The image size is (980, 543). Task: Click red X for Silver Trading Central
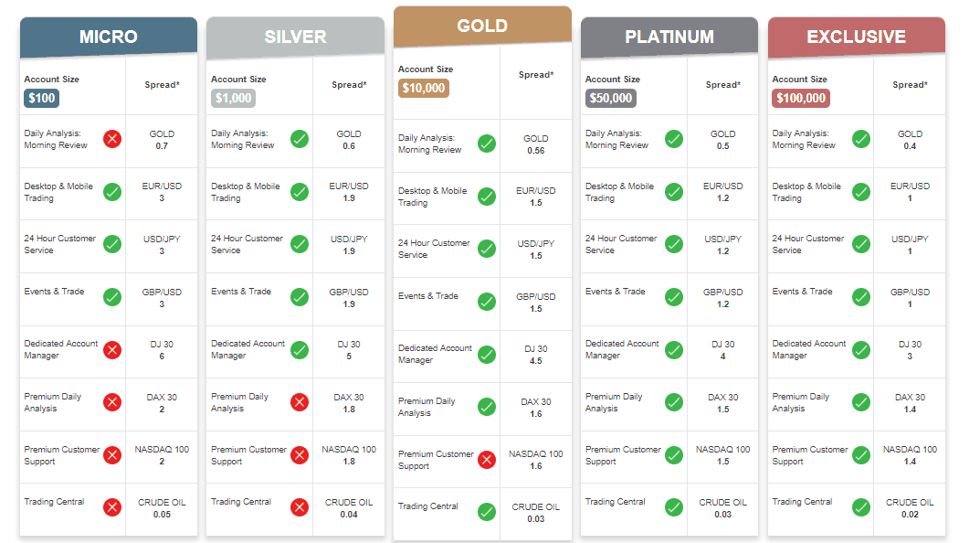300,506
